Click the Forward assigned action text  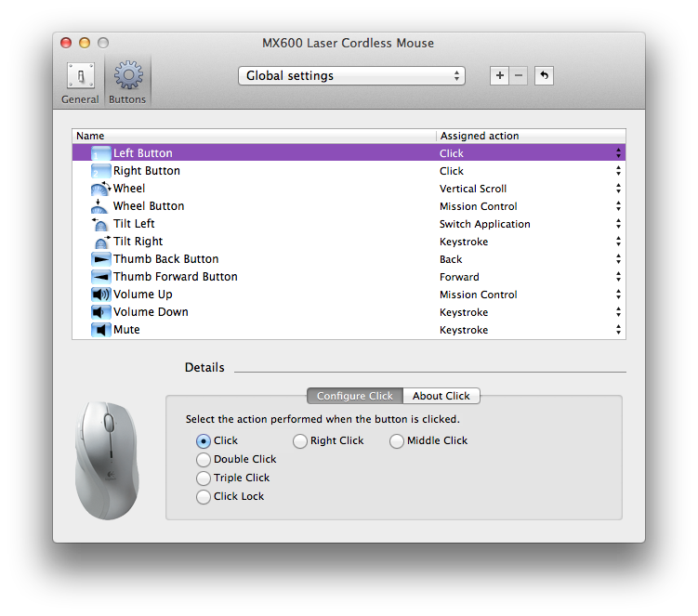(x=459, y=277)
